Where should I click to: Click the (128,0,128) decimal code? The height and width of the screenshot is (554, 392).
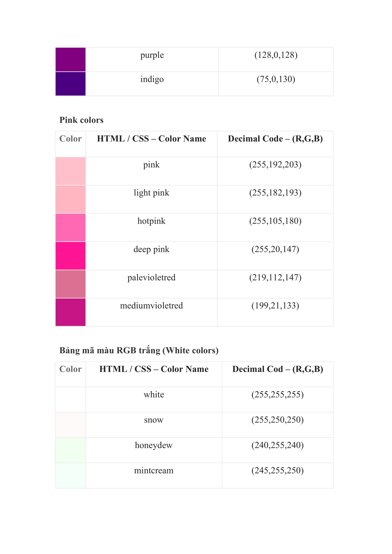(276, 55)
